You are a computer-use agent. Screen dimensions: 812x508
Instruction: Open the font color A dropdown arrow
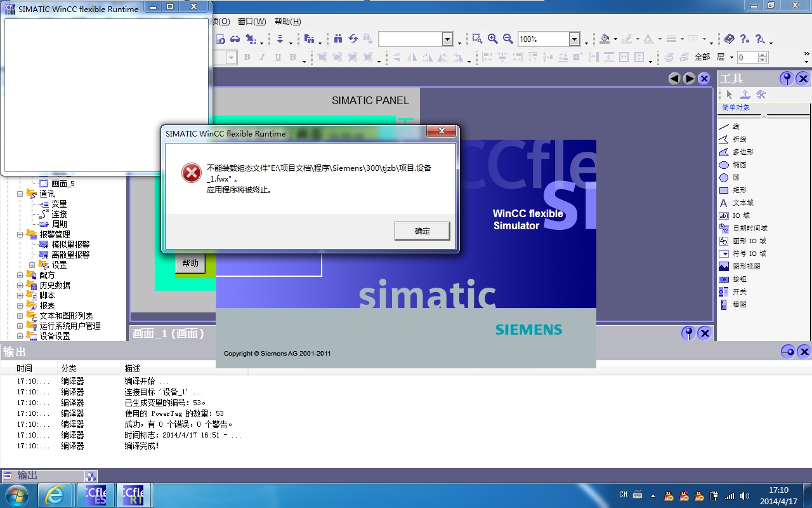[x=659, y=39]
